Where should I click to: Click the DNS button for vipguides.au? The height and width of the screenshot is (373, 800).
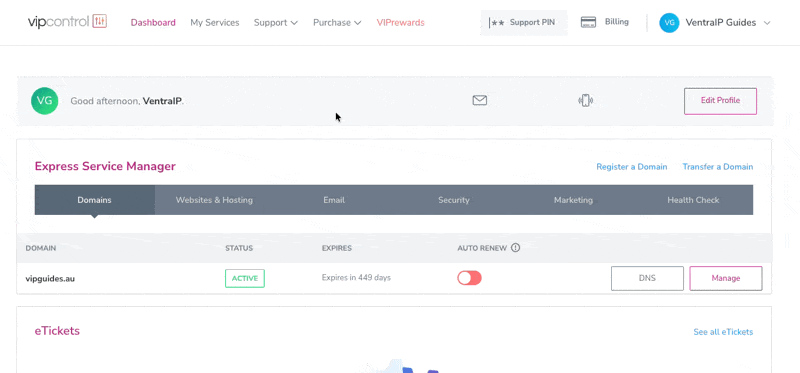pyautogui.click(x=647, y=278)
